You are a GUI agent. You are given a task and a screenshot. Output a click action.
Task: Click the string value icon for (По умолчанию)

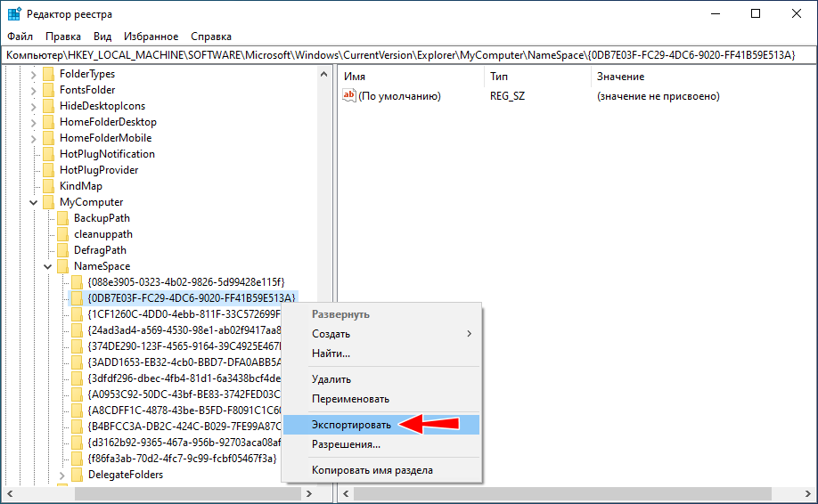(x=349, y=96)
